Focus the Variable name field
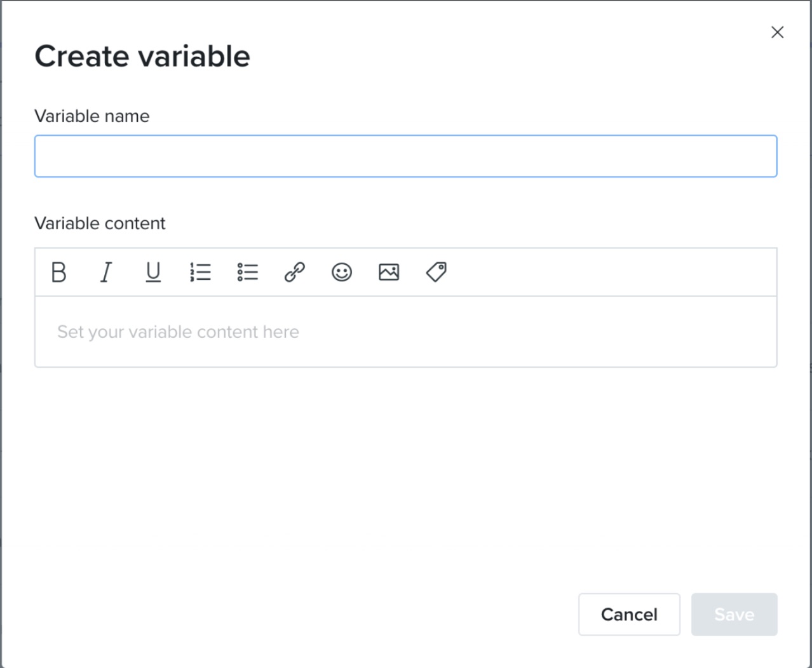Image resolution: width=812 pixels, height=668 pixels. [x=406, y=156]
